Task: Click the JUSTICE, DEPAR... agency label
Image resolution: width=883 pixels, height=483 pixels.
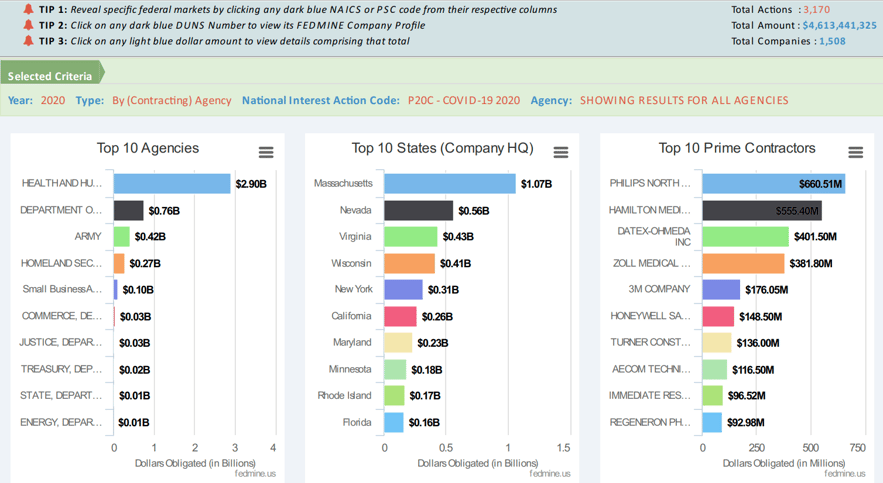Action: point(61,342)
